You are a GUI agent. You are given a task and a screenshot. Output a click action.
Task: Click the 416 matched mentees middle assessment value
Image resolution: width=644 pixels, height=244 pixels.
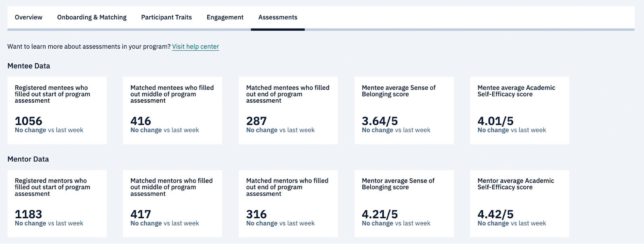click(141, 121)
